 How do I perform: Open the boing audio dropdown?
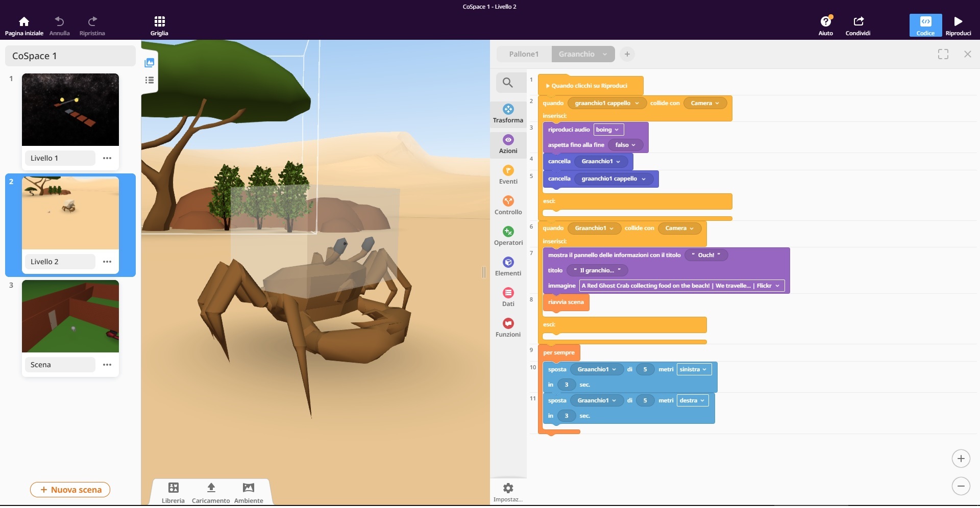[608, 130]
